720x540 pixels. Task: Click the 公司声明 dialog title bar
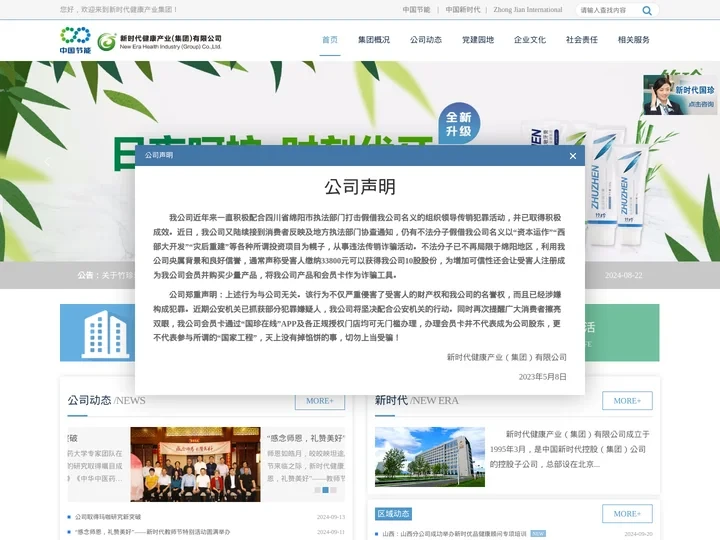pyautogui.click(x=360, y=156)
